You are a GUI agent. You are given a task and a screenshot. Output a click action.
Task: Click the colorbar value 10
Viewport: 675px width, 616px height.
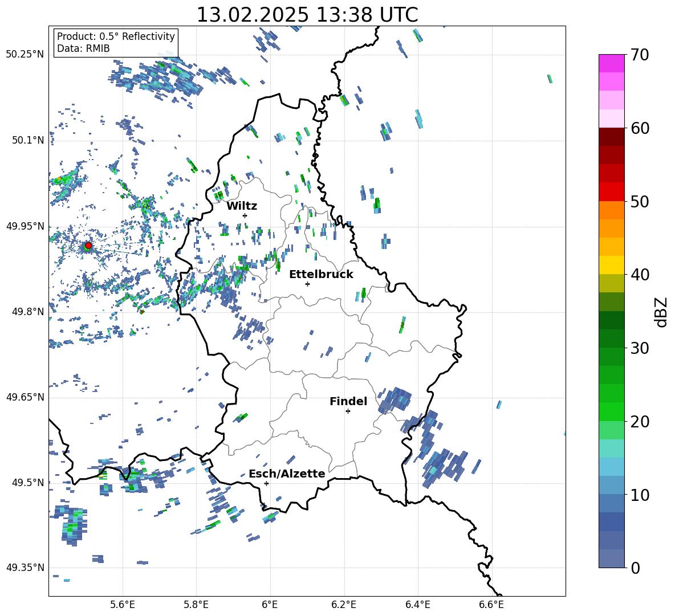pos(640,495)
